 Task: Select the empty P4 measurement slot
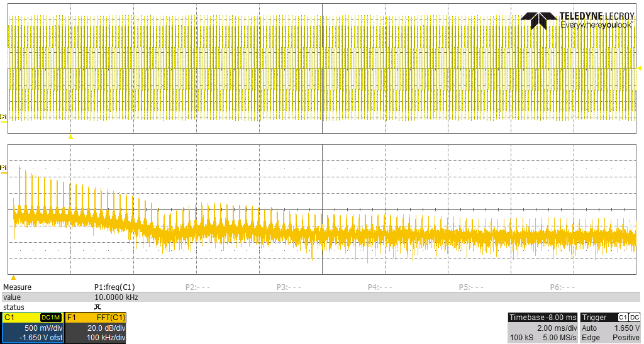(x=380, y=287)
